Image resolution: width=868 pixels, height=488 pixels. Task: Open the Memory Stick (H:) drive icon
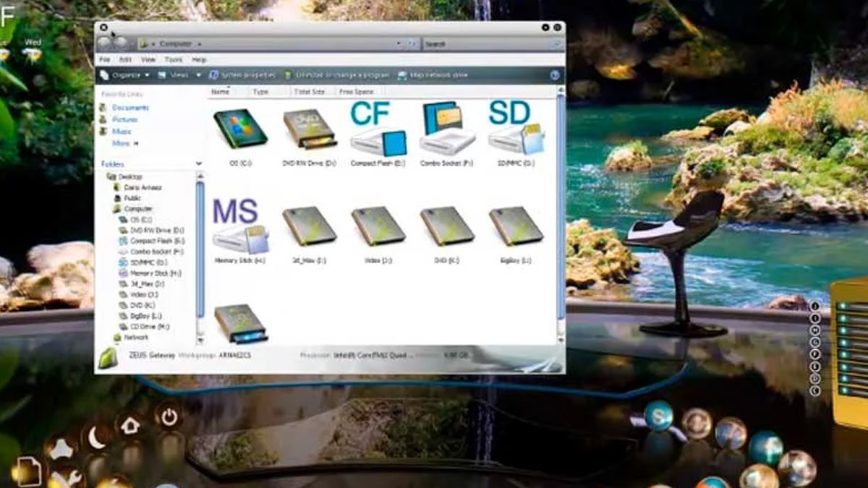tap(240, 228)
